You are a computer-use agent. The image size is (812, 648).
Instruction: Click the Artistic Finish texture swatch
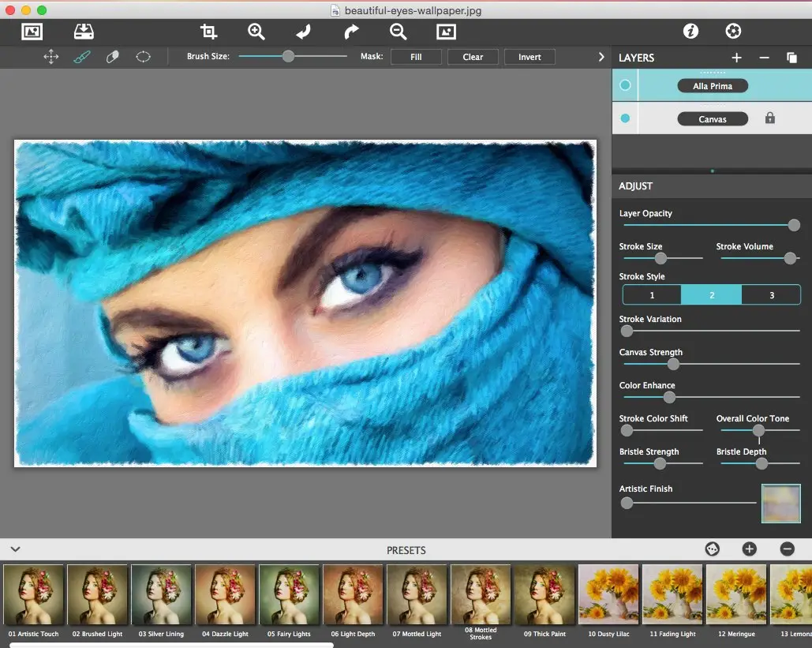click(x=780, y=504)
